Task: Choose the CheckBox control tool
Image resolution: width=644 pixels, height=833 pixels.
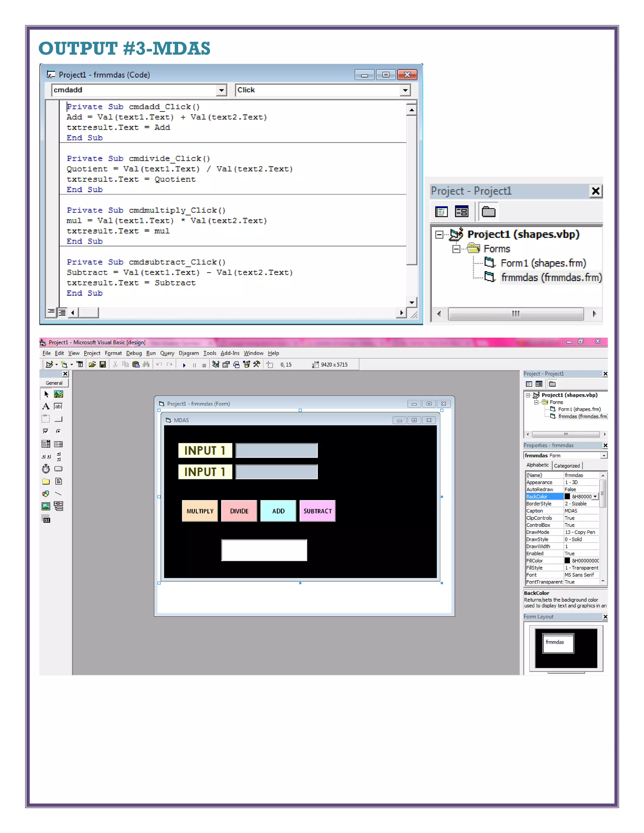Action: pos(46,431)
